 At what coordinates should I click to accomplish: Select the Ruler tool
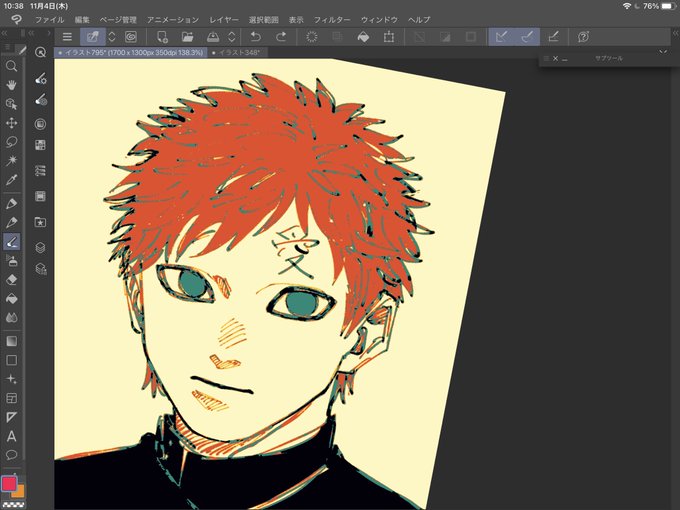(11, 417)
